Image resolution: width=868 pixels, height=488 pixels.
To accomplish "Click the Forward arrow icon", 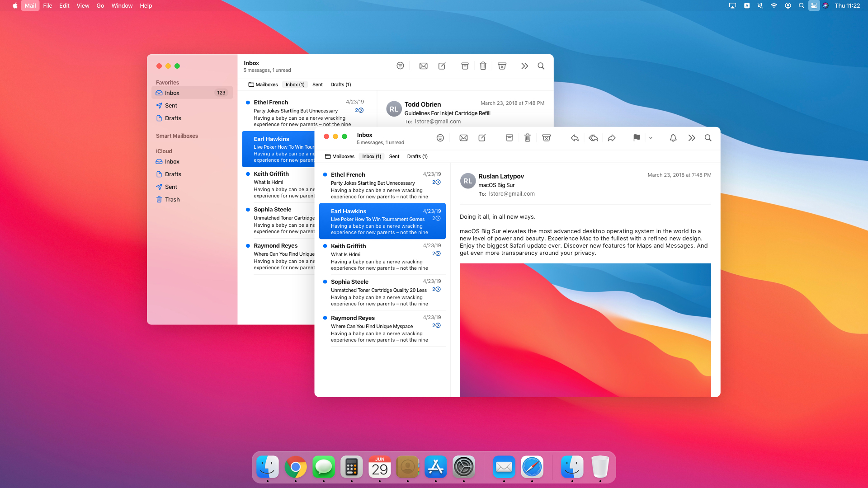I will [612, 138].
